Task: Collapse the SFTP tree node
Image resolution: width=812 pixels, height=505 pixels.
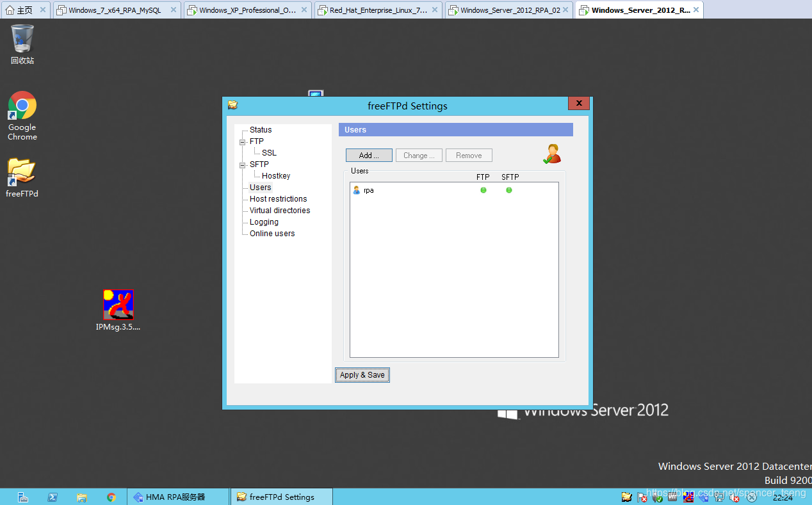Action: coord(243,165)
